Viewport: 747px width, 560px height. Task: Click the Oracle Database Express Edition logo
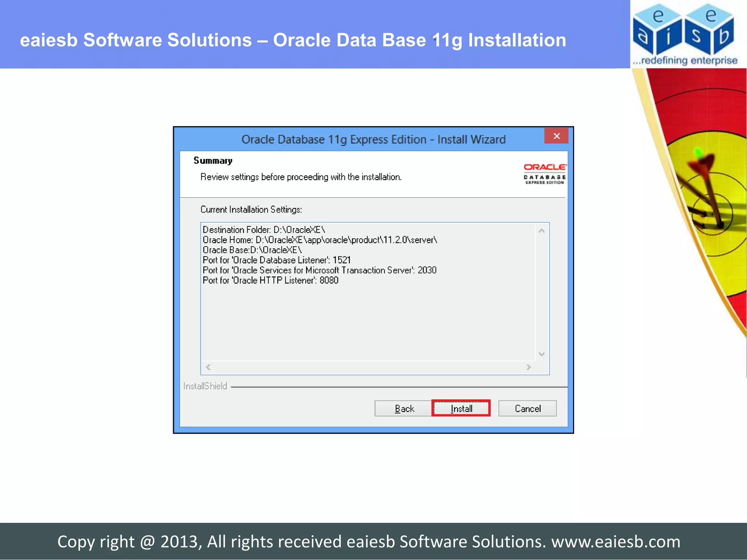(x=545, y=174)
